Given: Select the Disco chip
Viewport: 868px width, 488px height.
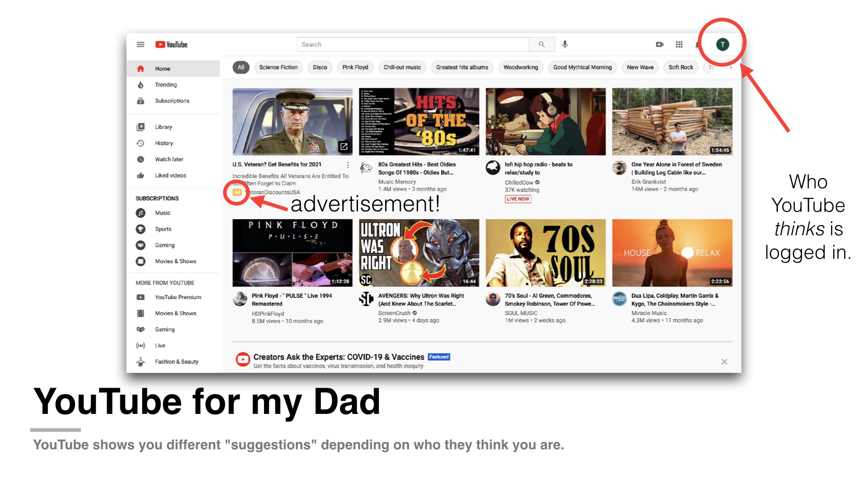Looking at the screenshot, I should 320,67.
